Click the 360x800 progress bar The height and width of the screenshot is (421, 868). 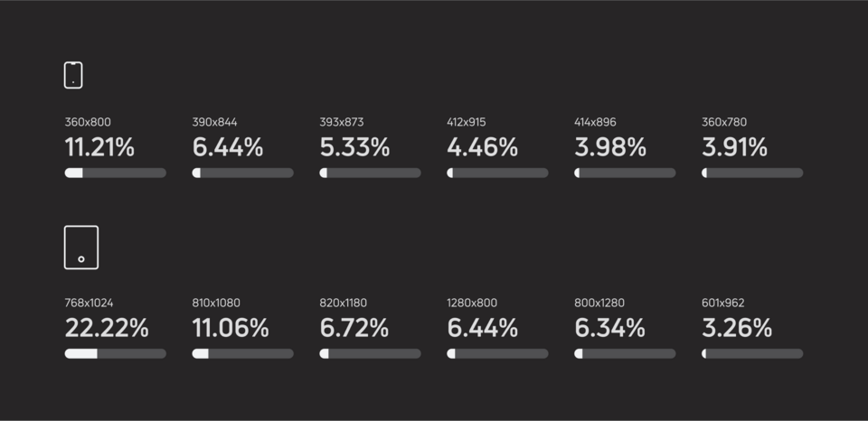[115, 173]
